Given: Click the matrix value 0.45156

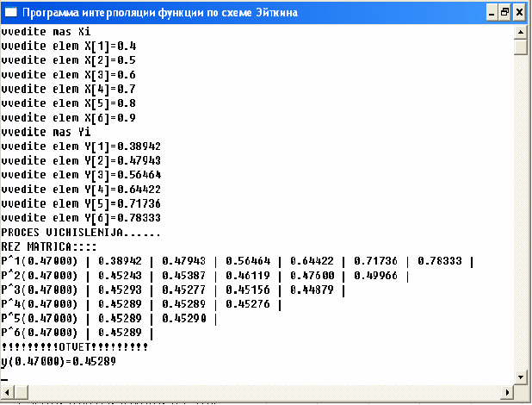Looking at the screenshot, I should point(248,290).
